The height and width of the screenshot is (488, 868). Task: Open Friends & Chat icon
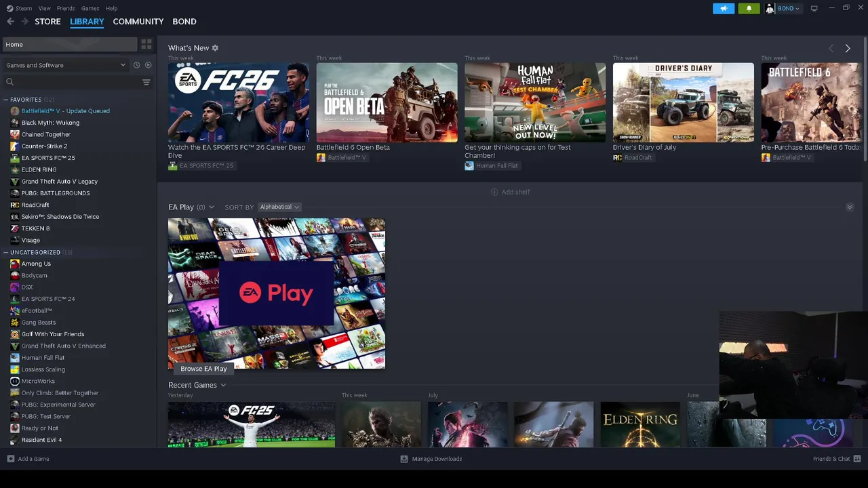click(857, 459)
